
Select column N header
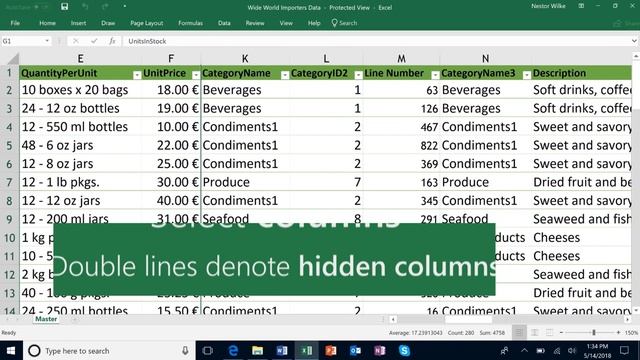(x=485, y=58)
